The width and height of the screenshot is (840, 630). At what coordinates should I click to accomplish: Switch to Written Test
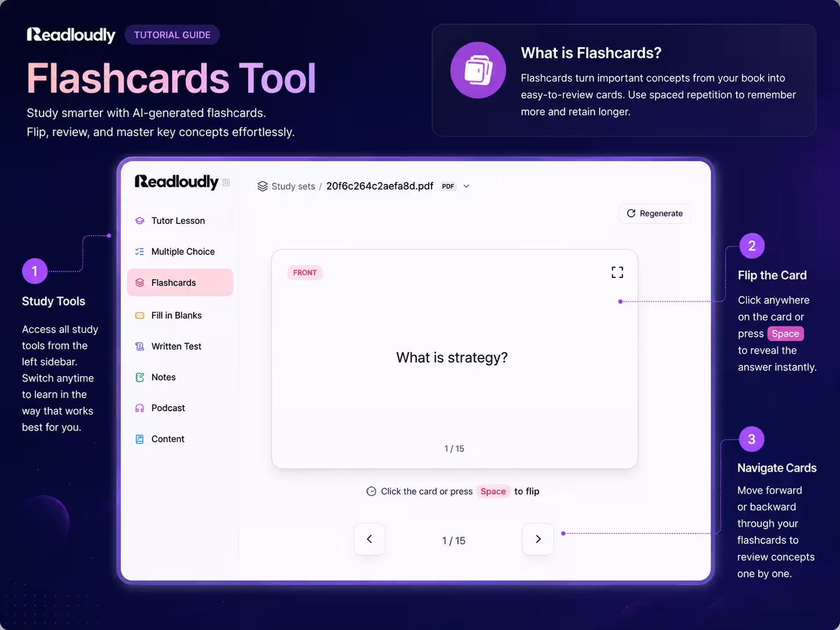pyautogui.click(x=180, y=346)
